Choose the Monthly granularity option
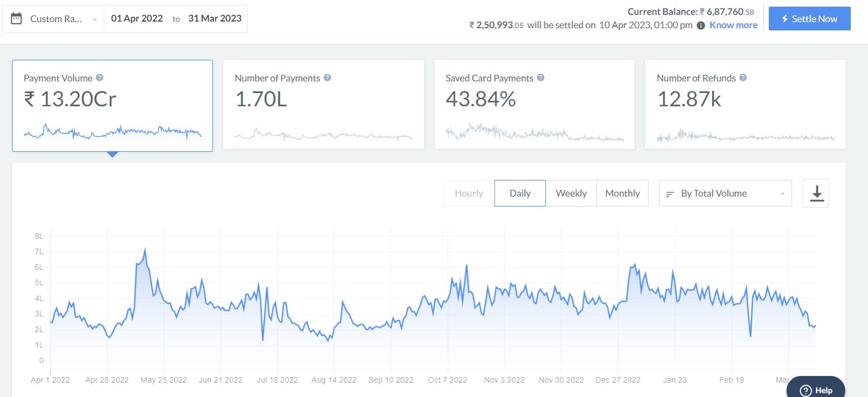Viewport: 868px width, 397px height. coord(622,193)
